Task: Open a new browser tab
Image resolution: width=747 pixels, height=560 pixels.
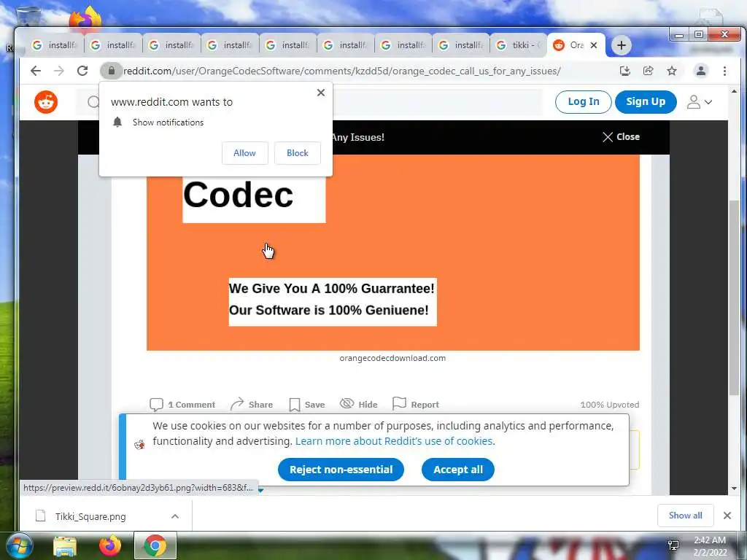Action: (622, 45)
